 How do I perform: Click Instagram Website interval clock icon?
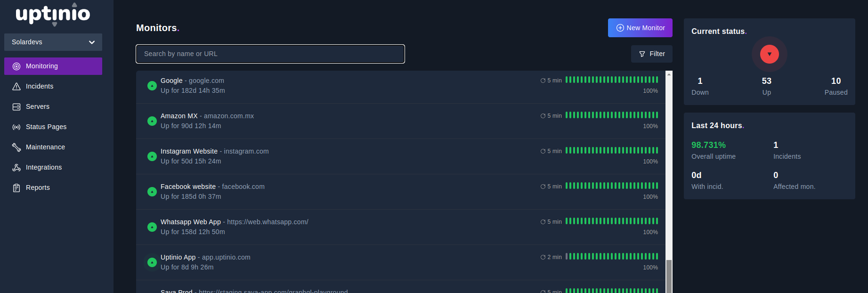click(x=543, y=151)
